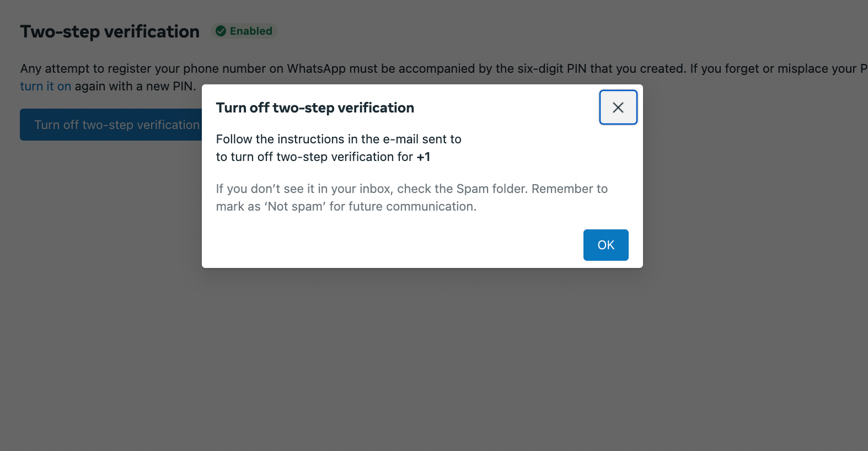Click "to turn off two-step verification for" line
Viewport: 868px width, 451px height.
point(314,157)
